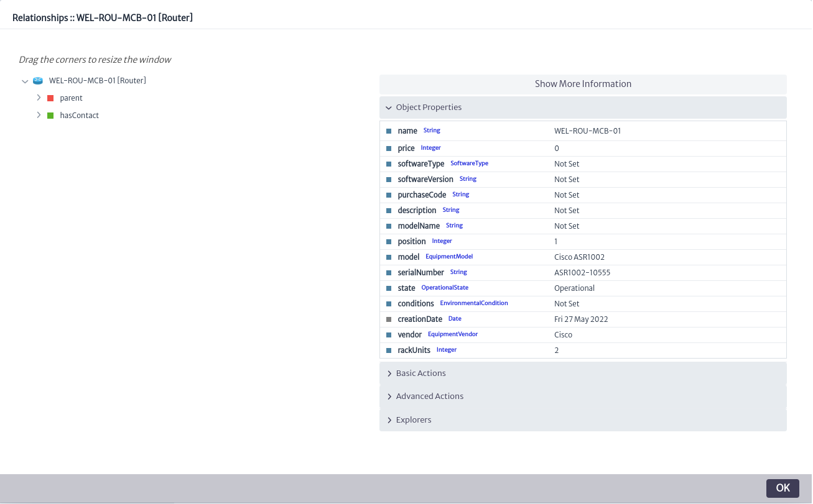This screenshot has height=504, width=813.
Task: Click the position value 1
Action: tap(556, 242)
